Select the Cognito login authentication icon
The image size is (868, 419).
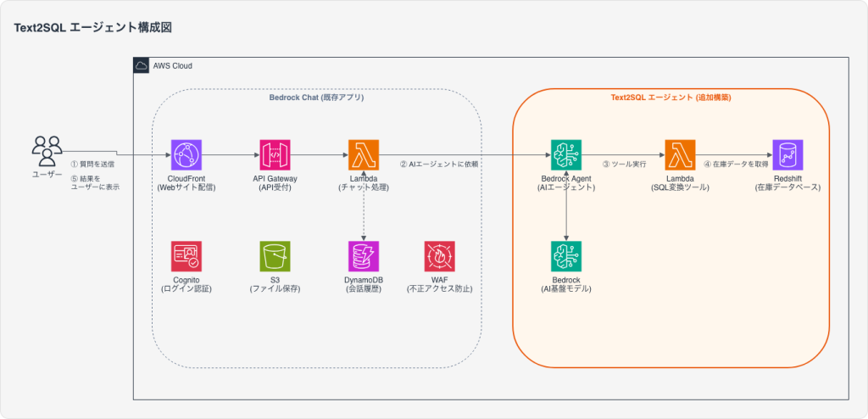(x=186, y=256)
